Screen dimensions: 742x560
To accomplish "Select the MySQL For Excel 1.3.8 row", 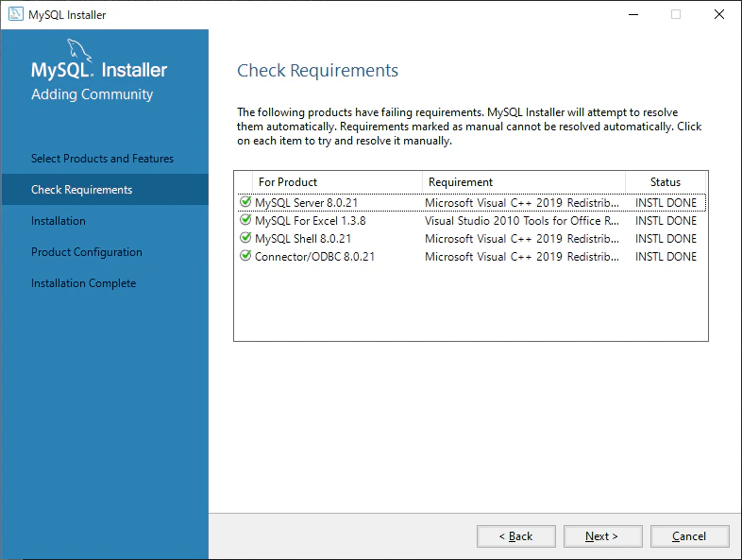I will (472, 221).
